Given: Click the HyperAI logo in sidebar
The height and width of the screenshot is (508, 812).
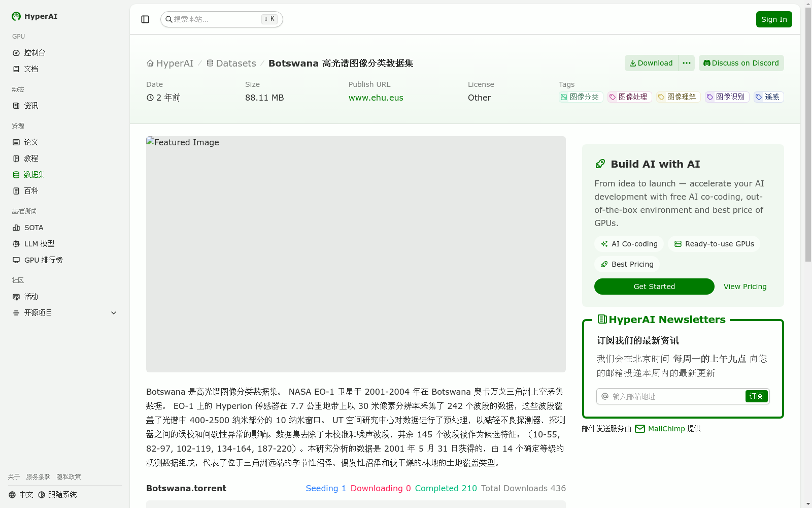Looking at the screenshot, I should [x=35, y=16].
